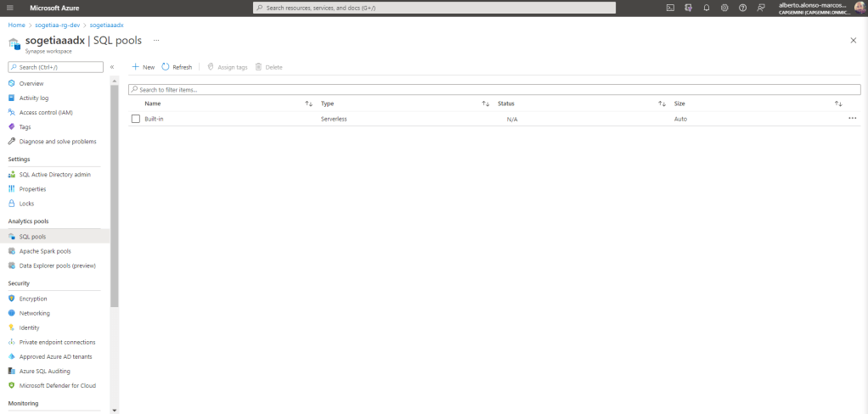Sort the table by Status column
The height and width of the screenshot is (414, 868).
pyautogui.click(x=662, y=103)
